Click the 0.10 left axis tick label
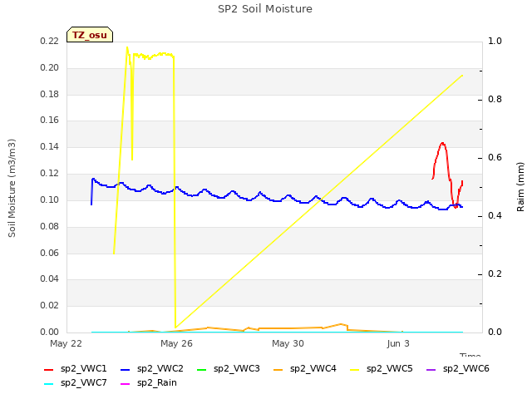Image resolution: width=532 pixels, height=399 pixels. 50,199
